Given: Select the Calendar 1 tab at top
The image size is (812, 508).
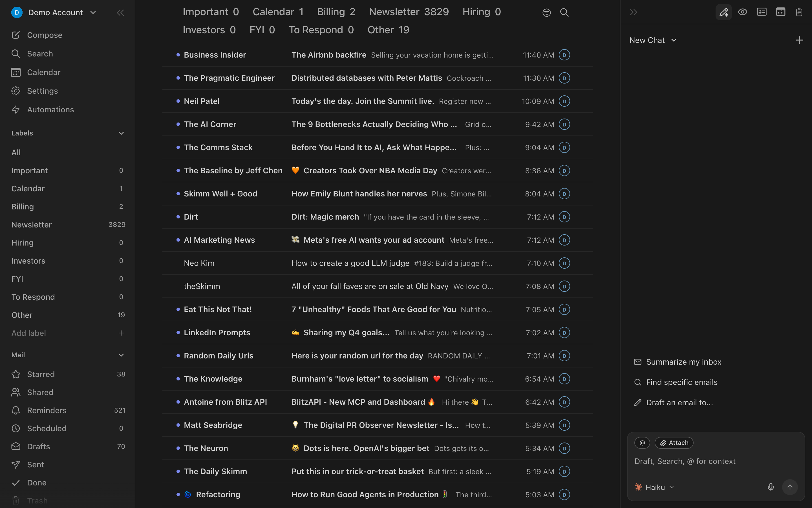Looking at the screenshot, I should coord(278,12).
